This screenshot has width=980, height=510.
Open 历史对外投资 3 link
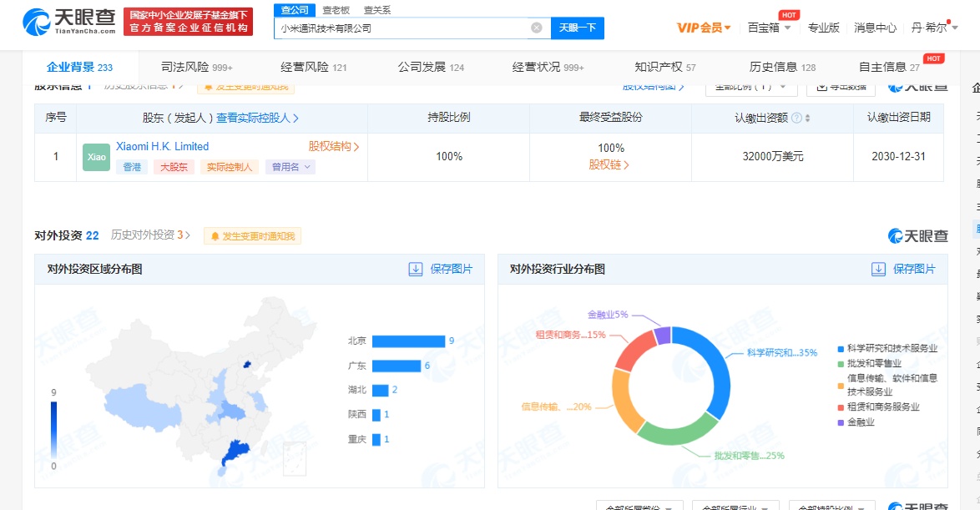[x=150, y=235]
